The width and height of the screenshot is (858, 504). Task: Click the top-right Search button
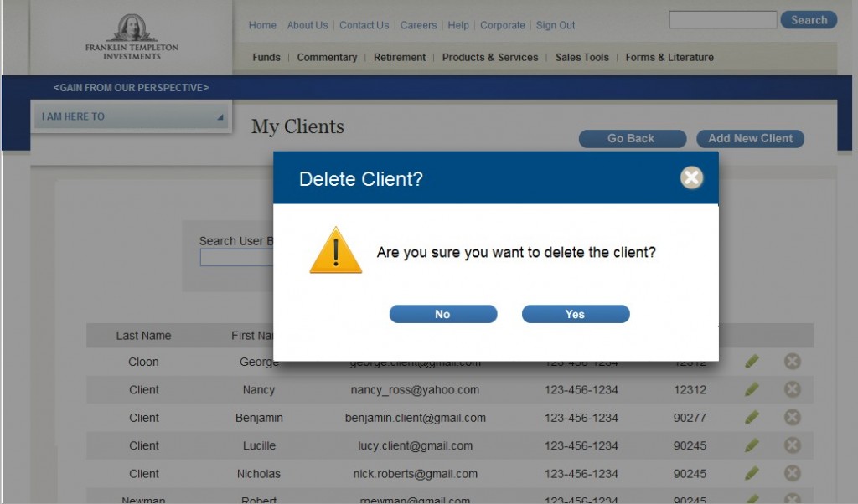[x=809, y=20]
